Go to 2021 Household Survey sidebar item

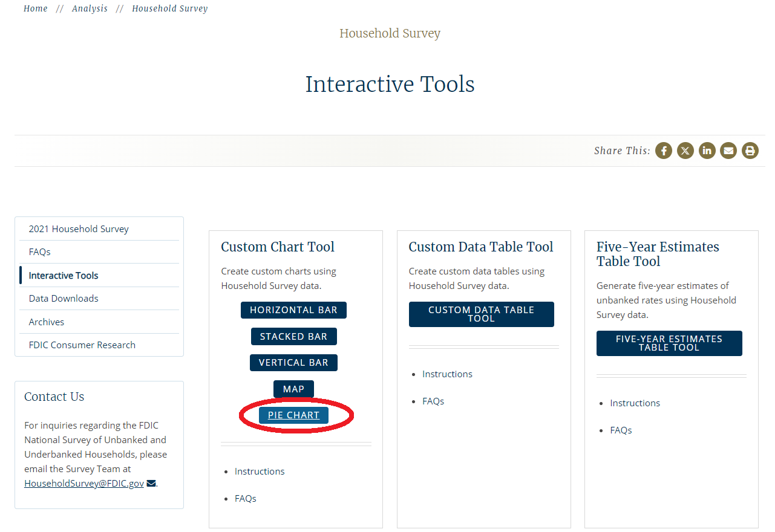pyautogui.click(x=79, y=229)
